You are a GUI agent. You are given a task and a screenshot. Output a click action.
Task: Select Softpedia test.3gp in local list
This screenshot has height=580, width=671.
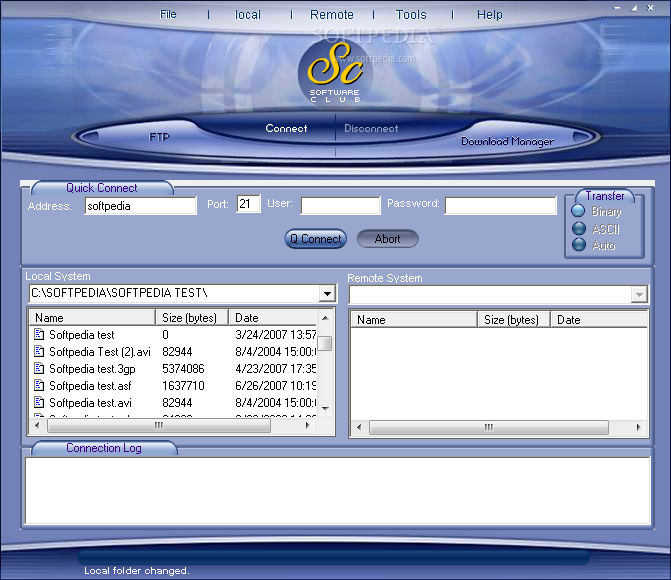tap(92, 369)
